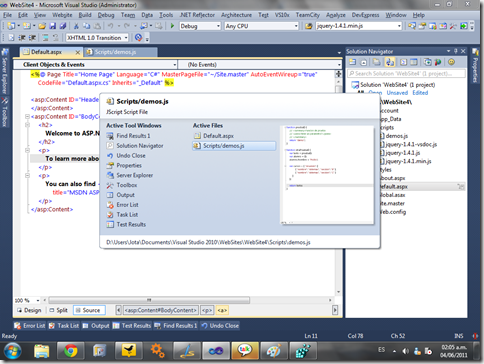The width and height of the screenshot is (484, 364).
Task: Click the green arrow icon at toolbar end
Action: [x=464, y=26]
